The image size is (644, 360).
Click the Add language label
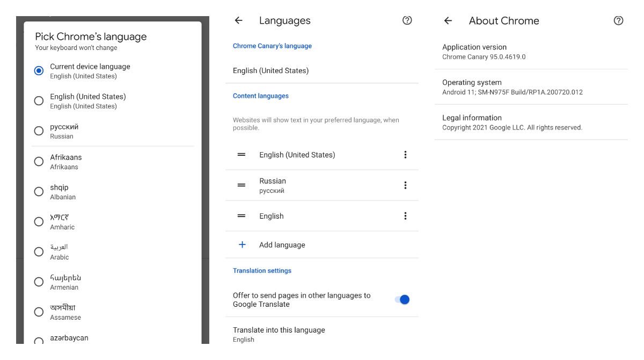tap(282, 244)
